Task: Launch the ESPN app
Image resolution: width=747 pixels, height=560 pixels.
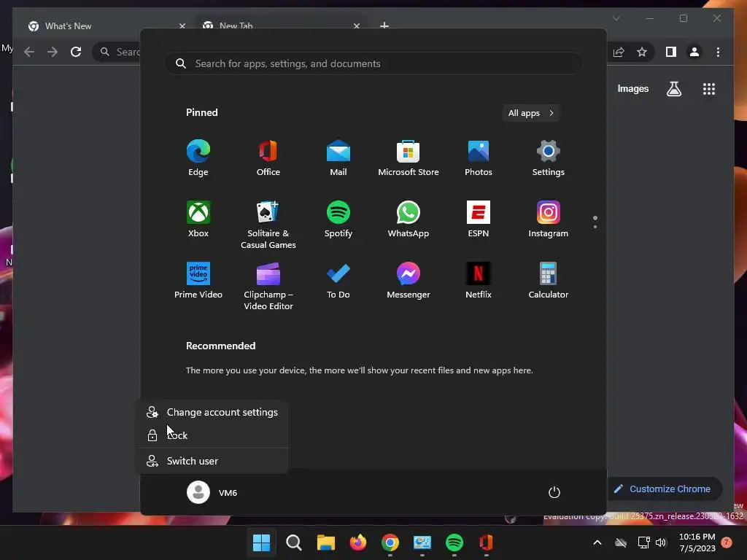Action: [479, 219]
